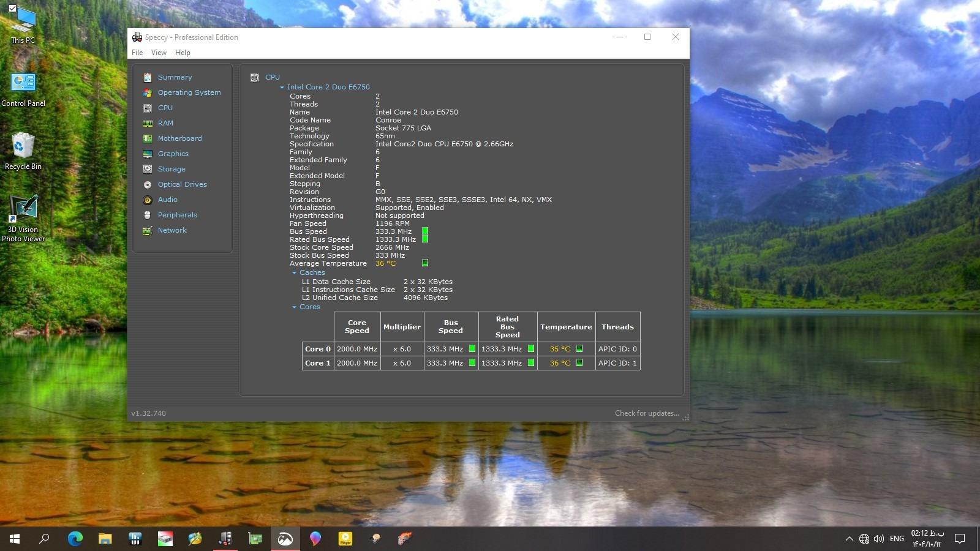Viewport: 980px width, 551px height.
Task: Open Microsoft Edge from the taskbar
Action: [75, 539]
